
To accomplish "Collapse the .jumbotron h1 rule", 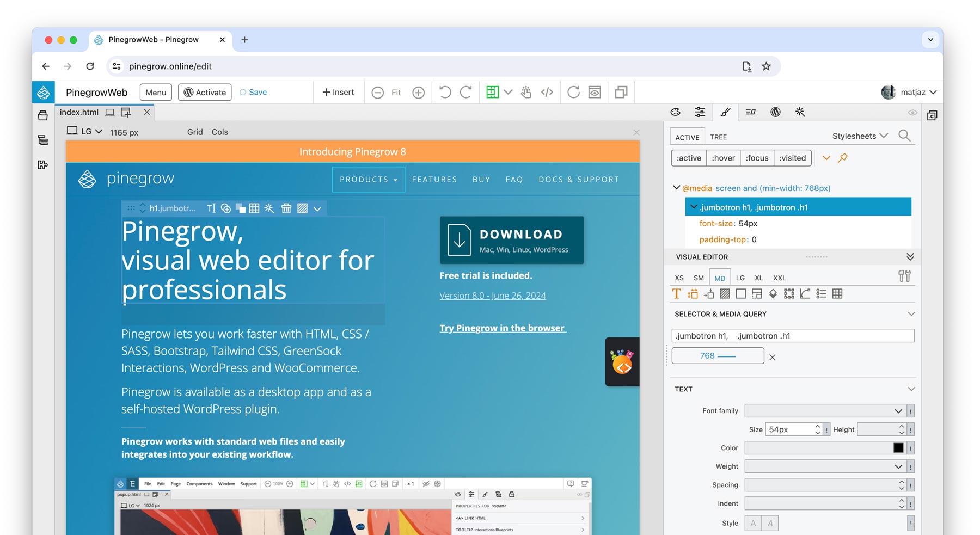I will [694, 207].
